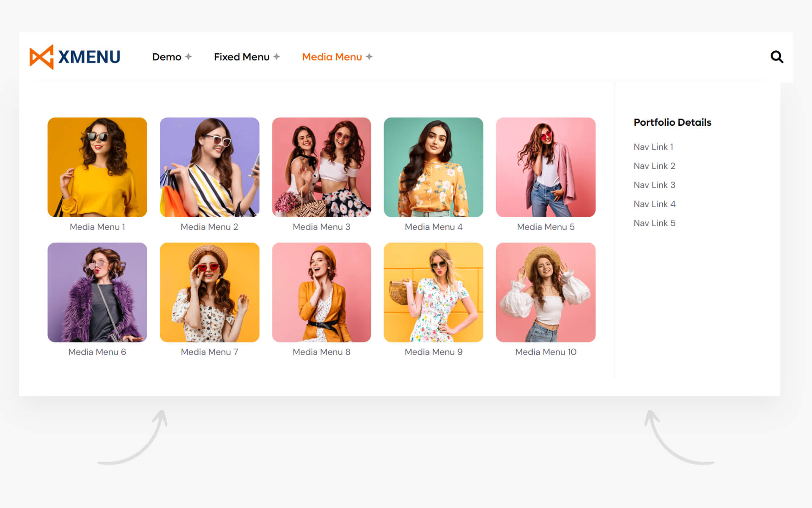812x508 pixels.
Task: Click the Media Menu 10 caption text
Action: pyautogui.click(x=546, y=352)
